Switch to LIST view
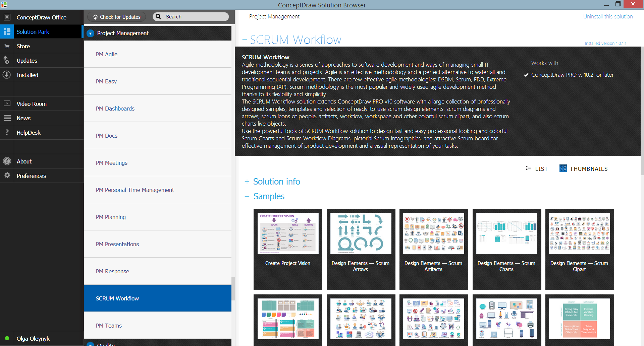Image resolution: width=644 pixels, height=346 pixels. point(537,168)
